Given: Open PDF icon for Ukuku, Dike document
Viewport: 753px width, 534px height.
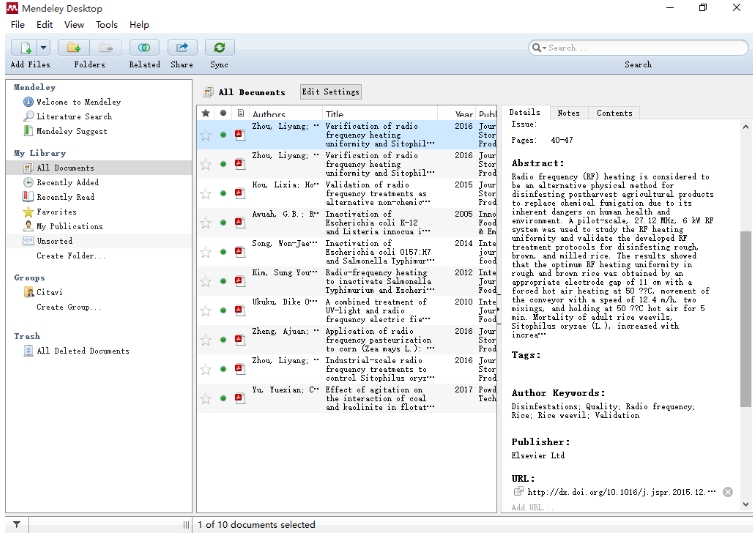Looking at the screenshot, I should pyautogui.click(x=240, y=310).
